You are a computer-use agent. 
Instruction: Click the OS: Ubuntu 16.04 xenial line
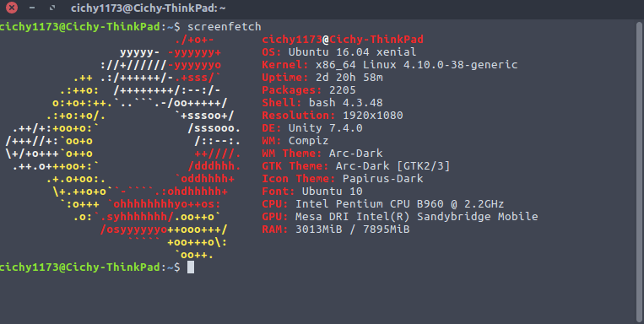pos(339,52)
